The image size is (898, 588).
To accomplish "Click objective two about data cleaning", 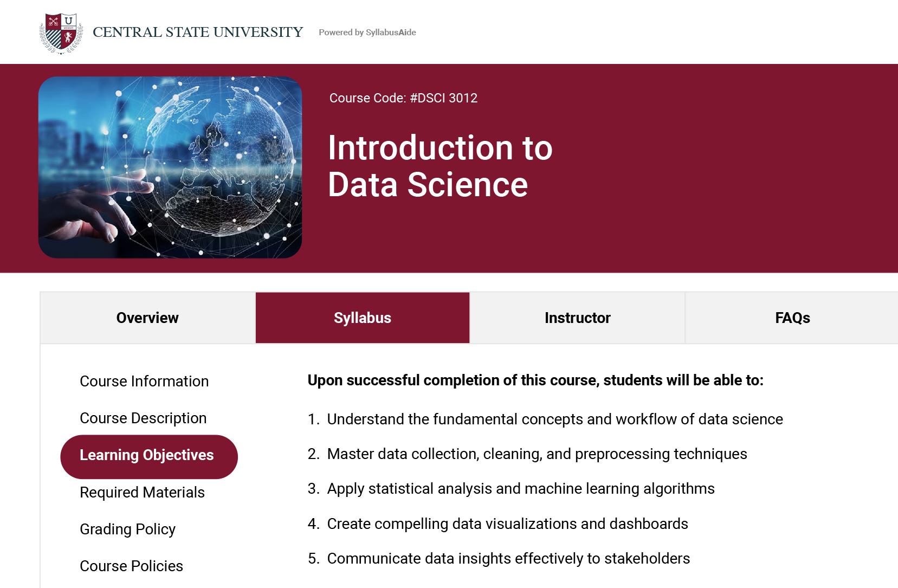I will click(x=537, y=454).
